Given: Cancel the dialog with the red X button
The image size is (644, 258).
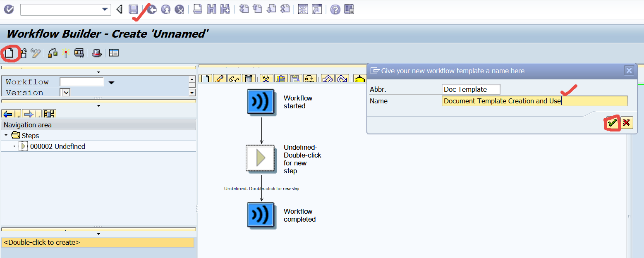Looking at the screenshot, I should (627, 123).
